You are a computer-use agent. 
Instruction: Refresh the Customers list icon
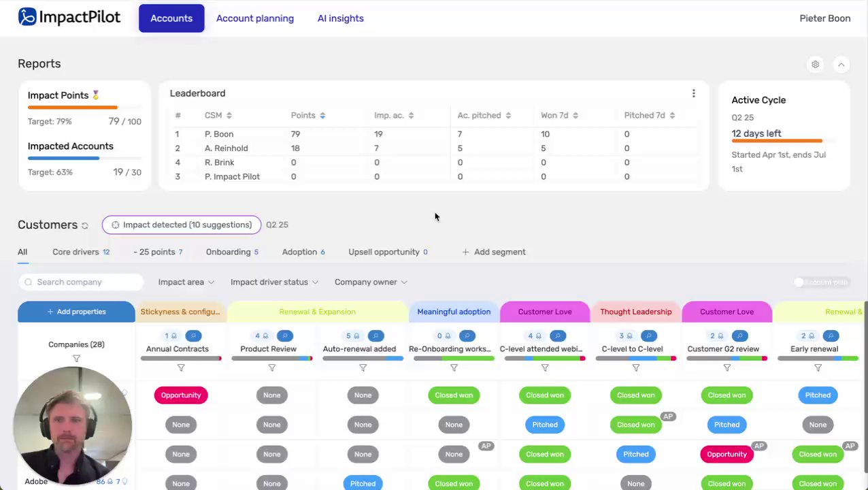coord(85,225)
